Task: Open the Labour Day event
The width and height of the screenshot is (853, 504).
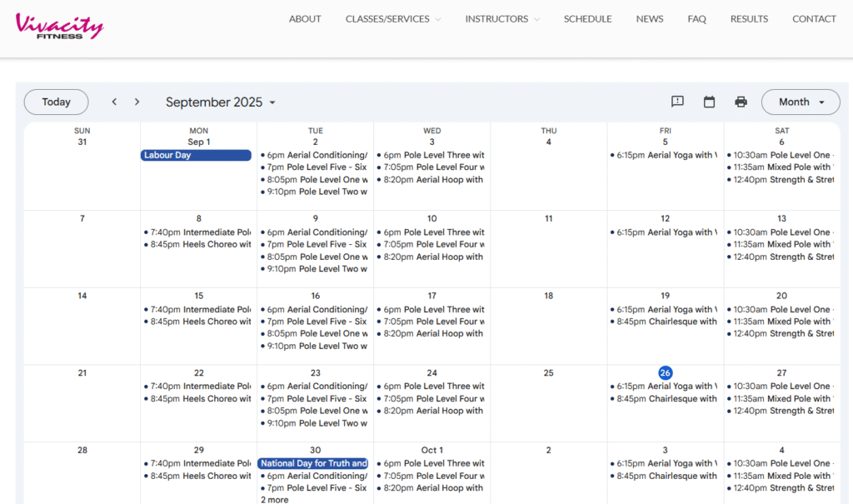Action: point(196,155)
